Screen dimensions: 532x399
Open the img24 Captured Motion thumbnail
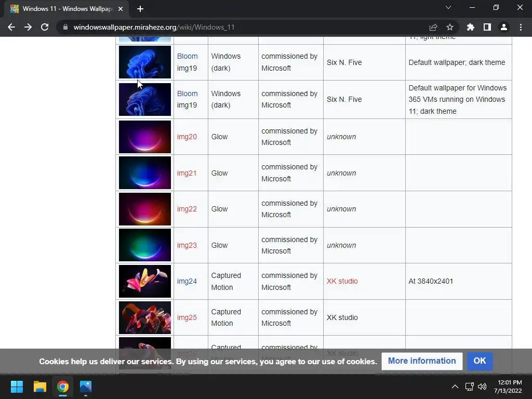tap(145, 281)
